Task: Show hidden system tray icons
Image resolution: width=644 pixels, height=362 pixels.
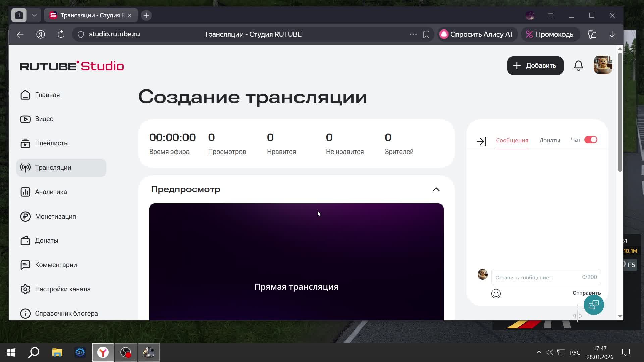Action: (x=539, y=352)
